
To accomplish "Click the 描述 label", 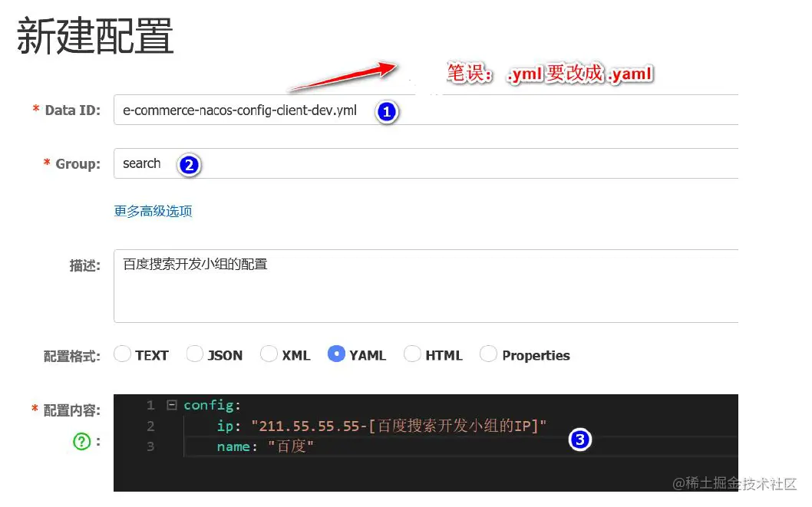I will coord(85,265).
